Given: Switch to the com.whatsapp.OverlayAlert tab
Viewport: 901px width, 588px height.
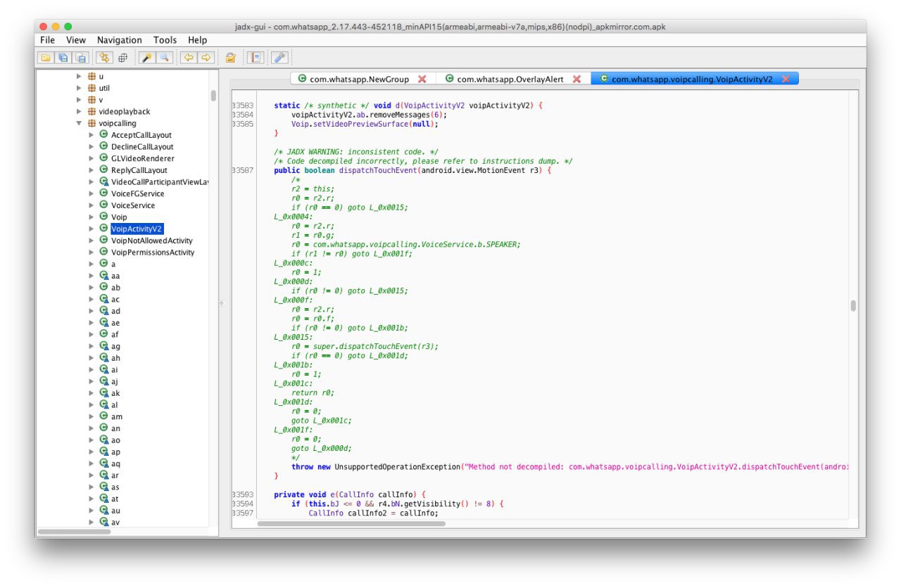Looking at the screenshot, I should pyautogui.click(x=513, y=79).
